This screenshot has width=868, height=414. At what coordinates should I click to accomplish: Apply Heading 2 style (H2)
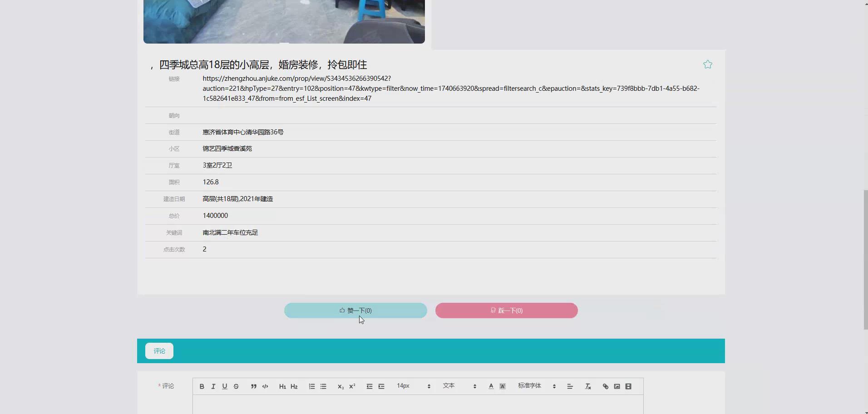point(294,386)
